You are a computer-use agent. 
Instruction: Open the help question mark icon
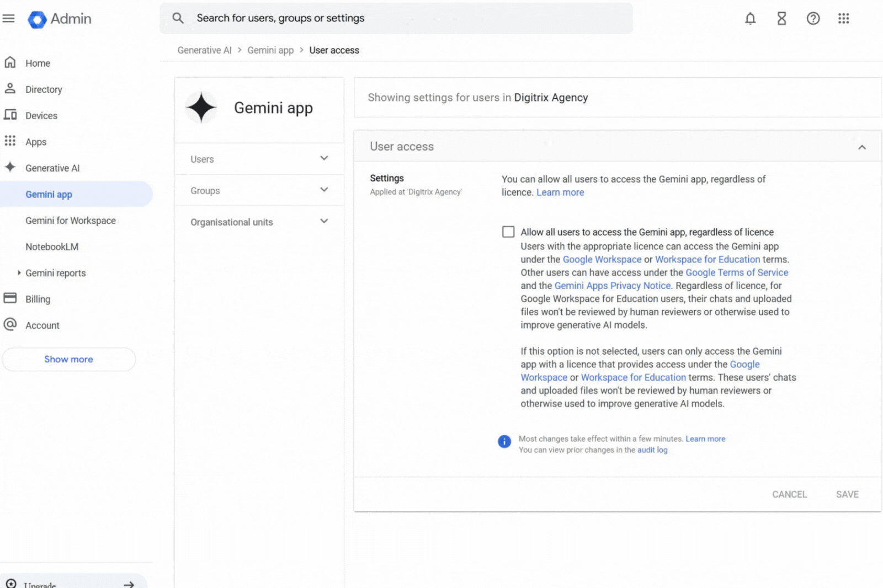tap(813, 18)
